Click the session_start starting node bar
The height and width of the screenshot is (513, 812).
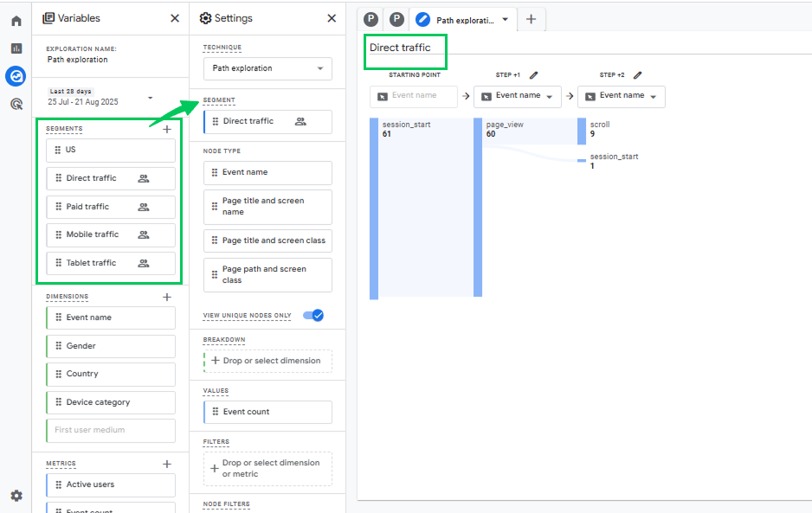374,208
